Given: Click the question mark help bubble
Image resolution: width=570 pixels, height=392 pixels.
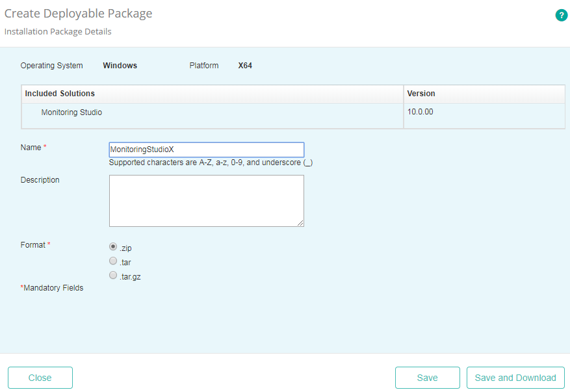Looking at the screenshot, I should coord(562,15).
